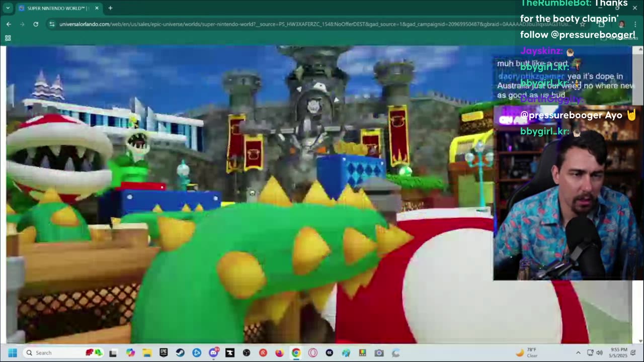644x362 pixels.
Task: Open CapCut from the taskbar
Action: pos(230,353)
